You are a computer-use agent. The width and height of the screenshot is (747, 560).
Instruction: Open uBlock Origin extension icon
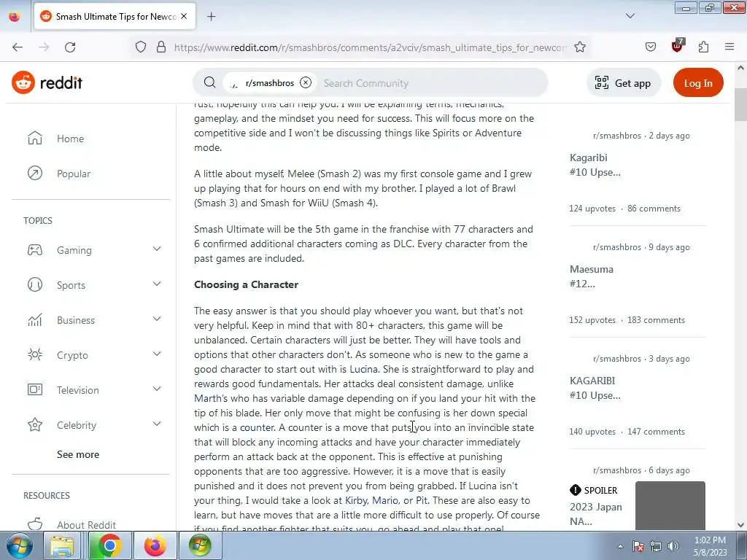[x=678, y=46]
